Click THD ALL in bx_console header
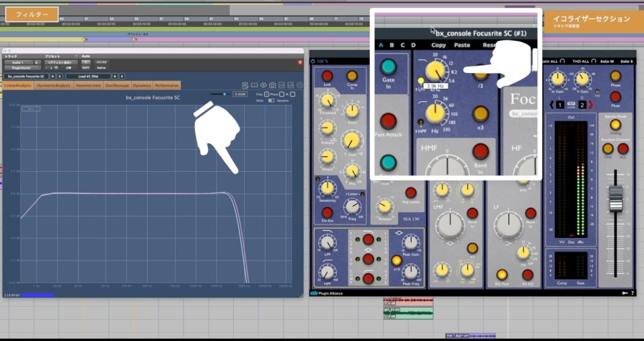Image resolution: width=644 pixels, height=341 pixels. pyautogui.click(x=580, y=61)
